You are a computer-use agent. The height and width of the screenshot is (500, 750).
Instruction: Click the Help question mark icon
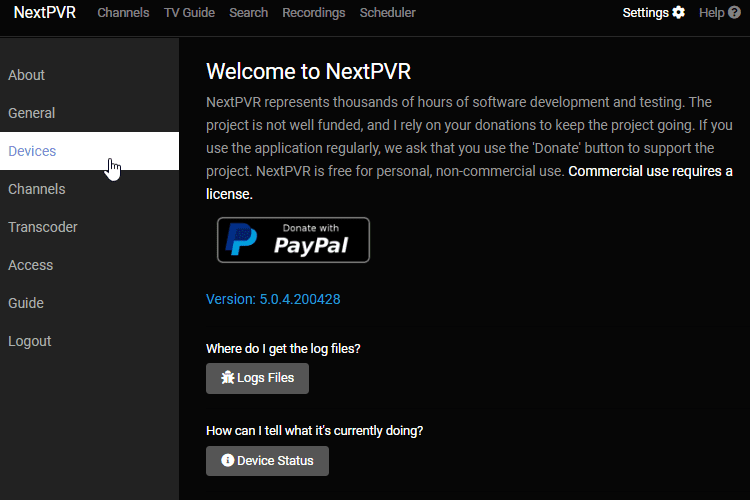(x=734, y=12)
